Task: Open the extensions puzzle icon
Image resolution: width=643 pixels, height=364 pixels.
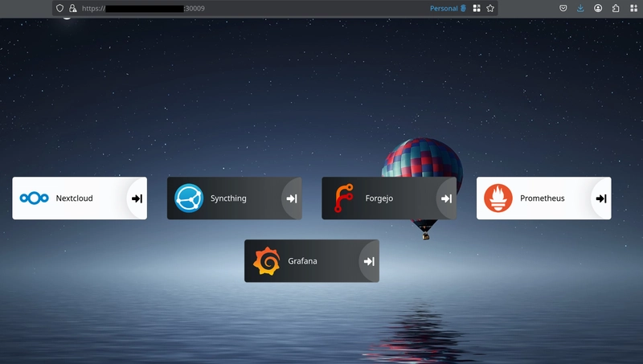Action: click(616, 8)
